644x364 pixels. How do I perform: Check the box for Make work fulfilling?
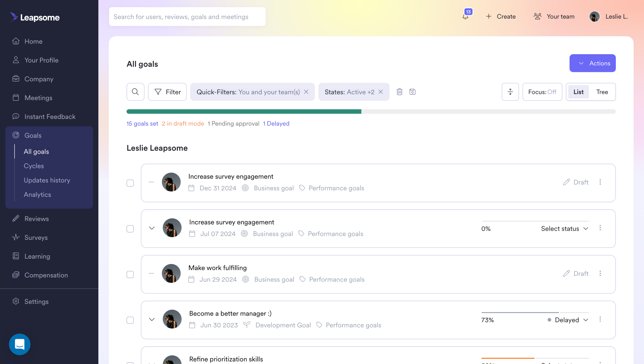(130, 274)
